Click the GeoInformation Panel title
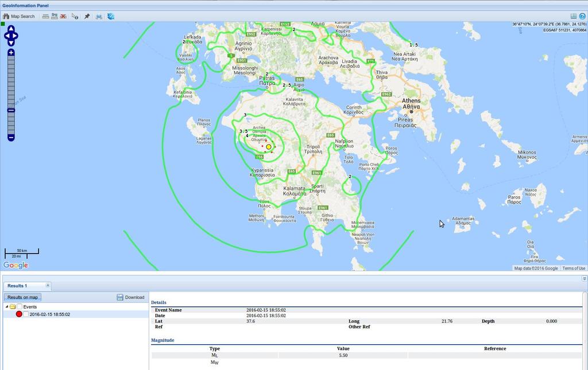The height and width of the screenshot is (370, 588). (25, 6)
